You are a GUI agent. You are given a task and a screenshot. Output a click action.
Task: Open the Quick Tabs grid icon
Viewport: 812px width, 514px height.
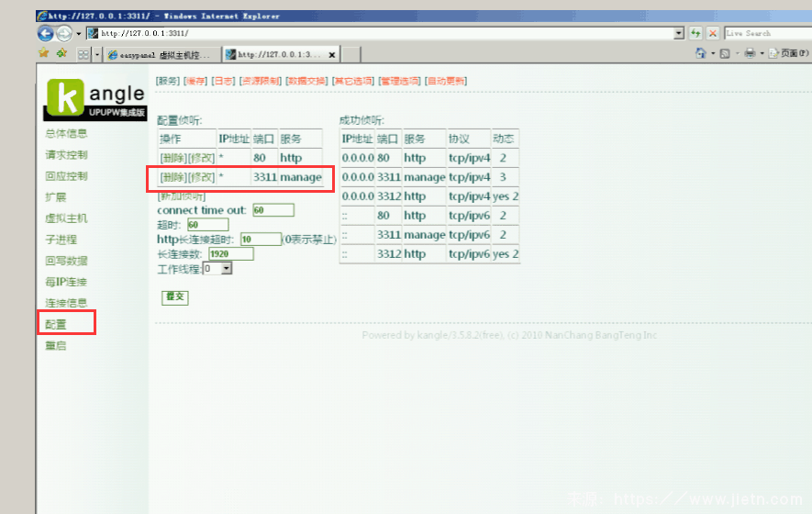[x=83, y=54]
